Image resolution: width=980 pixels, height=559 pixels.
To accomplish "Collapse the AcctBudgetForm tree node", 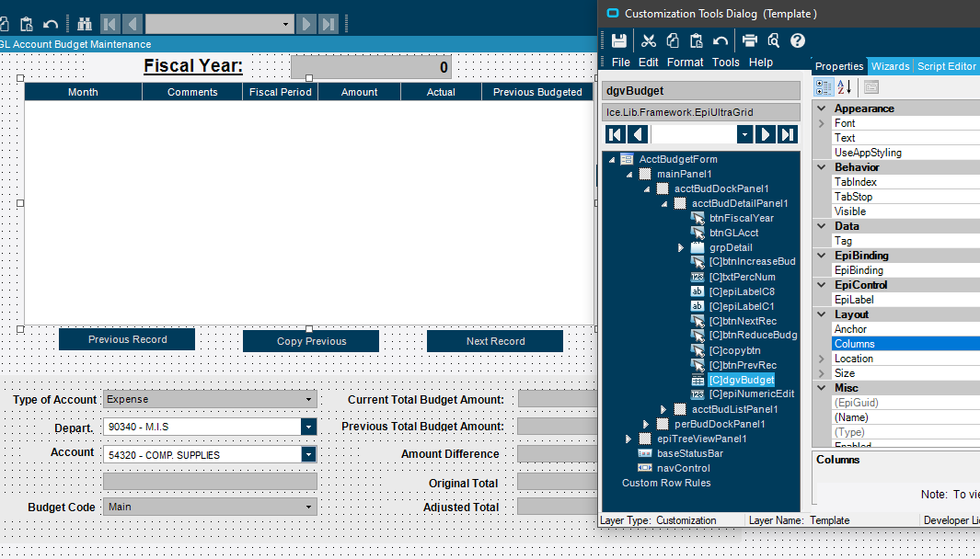I will click(612, 159).
